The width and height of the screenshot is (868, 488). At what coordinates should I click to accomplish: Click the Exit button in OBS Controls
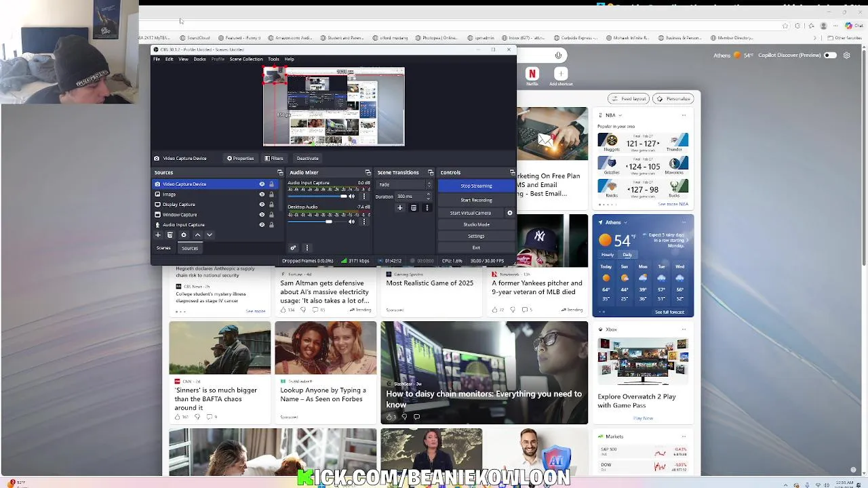pos(476,247)
